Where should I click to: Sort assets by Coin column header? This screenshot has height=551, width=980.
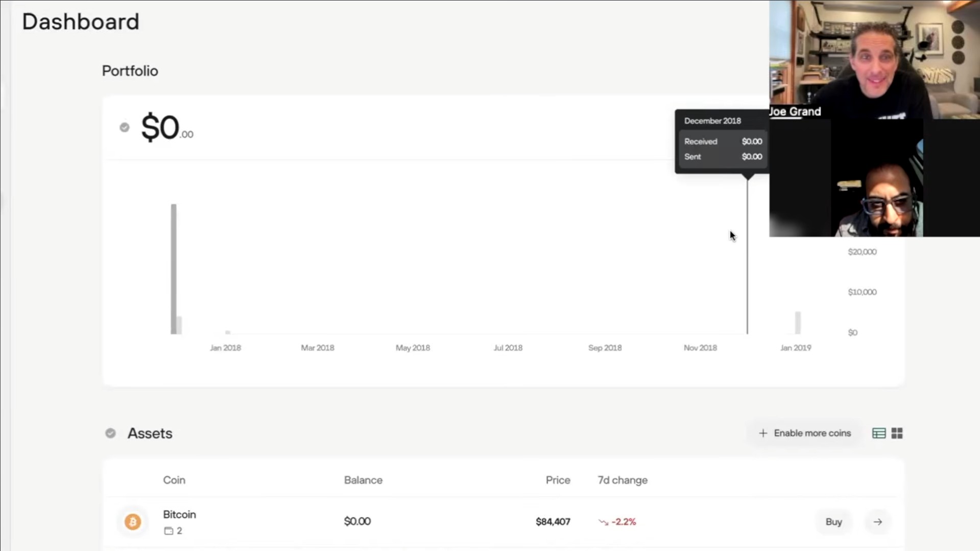(x=174, y=480)
